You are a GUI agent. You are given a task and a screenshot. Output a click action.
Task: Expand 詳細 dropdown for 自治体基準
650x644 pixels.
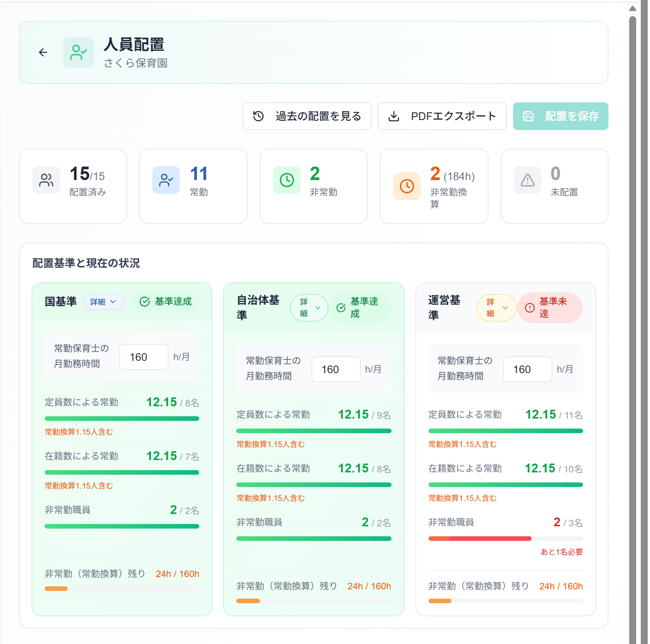(x=309, y=308)
